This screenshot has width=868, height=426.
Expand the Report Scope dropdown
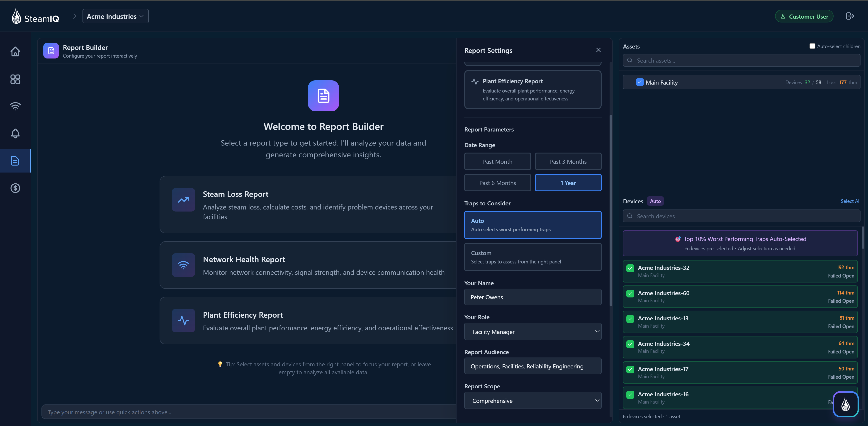(533, 401)
